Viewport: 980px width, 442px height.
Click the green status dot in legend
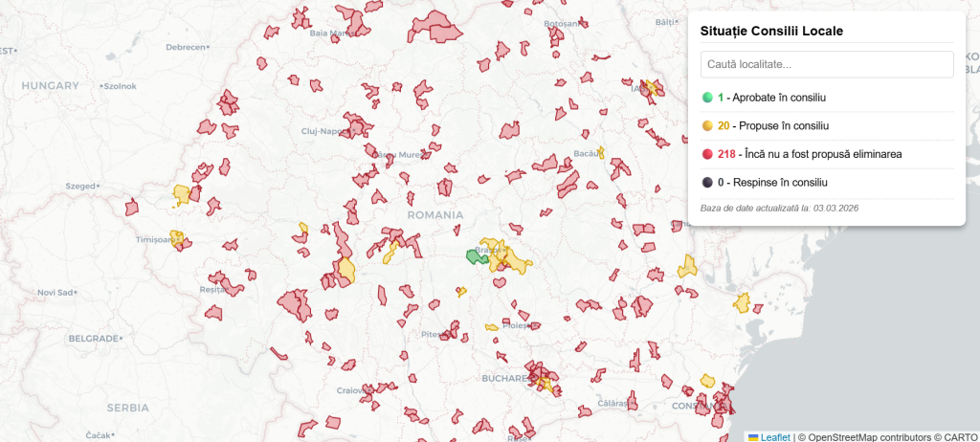click(707, 98)
